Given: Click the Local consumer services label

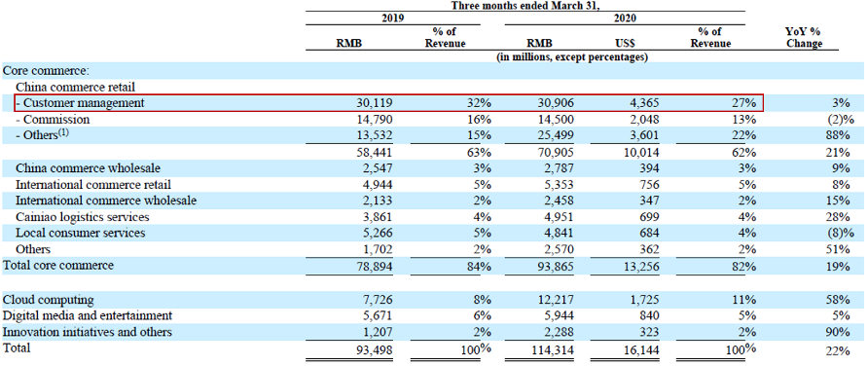Looking at the screenshot, I should click(x=80, y=233).
